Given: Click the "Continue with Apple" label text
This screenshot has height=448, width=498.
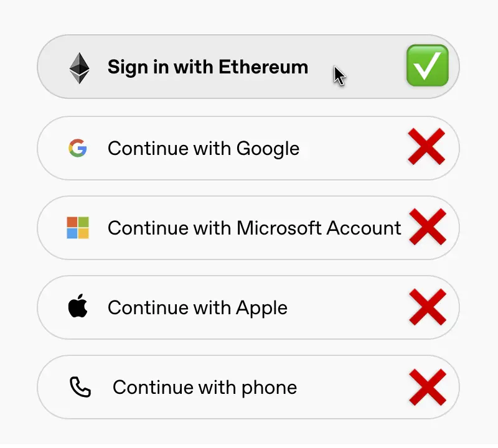Looking at the screenshot, I should 197,308.
